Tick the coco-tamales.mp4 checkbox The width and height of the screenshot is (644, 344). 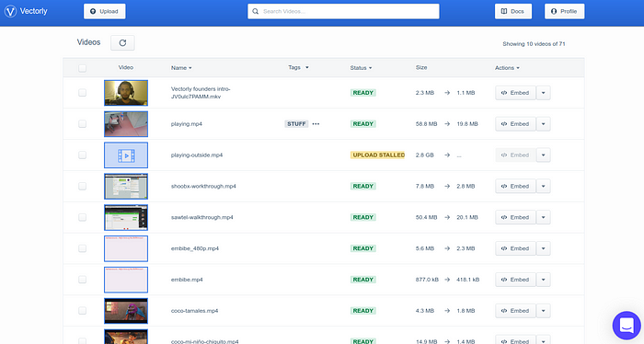tap(82, 311)
